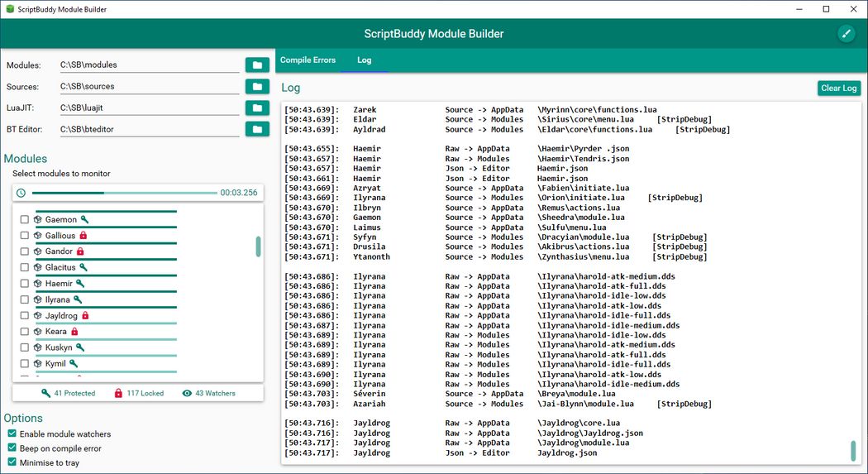Image resolution: width=868 pixels, height=474 pixels.
Task: Click the Modules path input field
Action: 149,65
